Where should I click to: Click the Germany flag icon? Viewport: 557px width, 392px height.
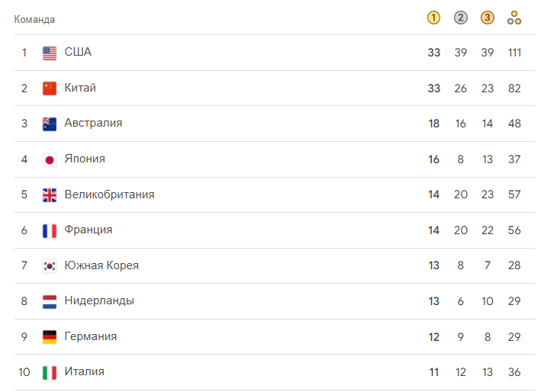pyautogui.click(x=50, y=336)
